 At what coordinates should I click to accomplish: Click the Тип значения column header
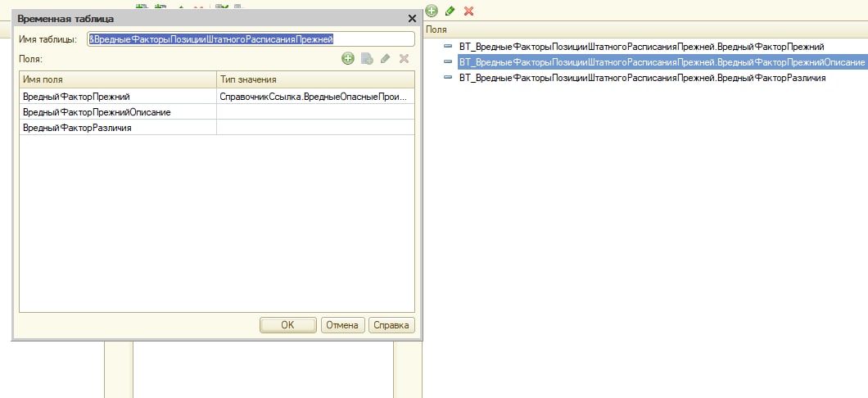(x=315, y=79)
